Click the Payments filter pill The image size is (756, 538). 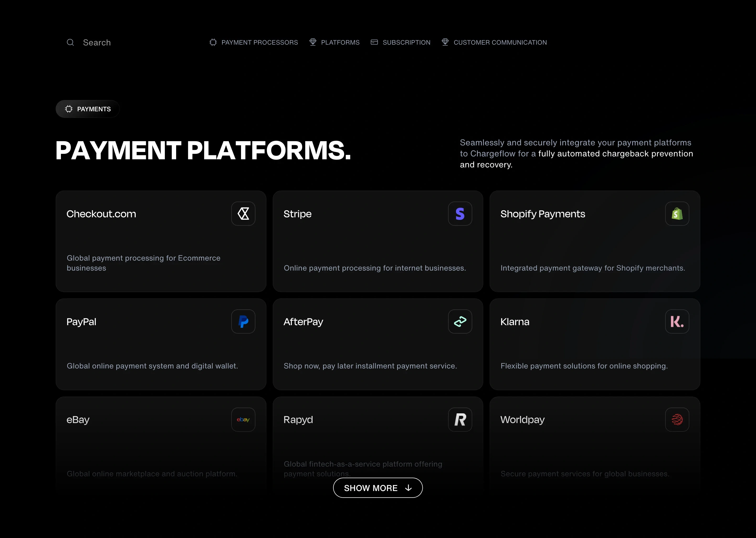tap(87, 109)
